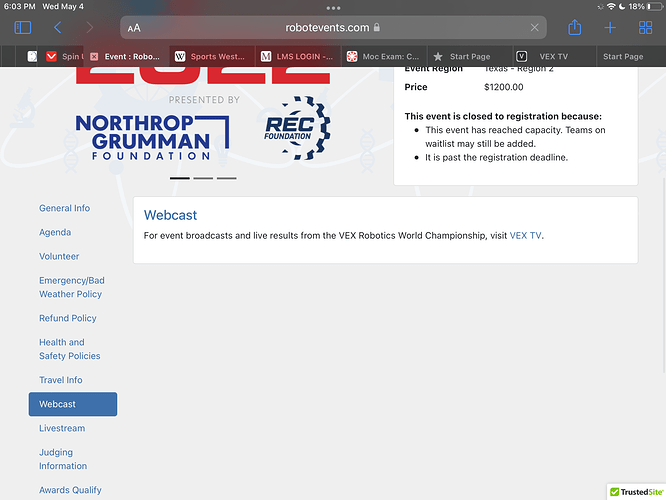Open Judging Information section

63,459
